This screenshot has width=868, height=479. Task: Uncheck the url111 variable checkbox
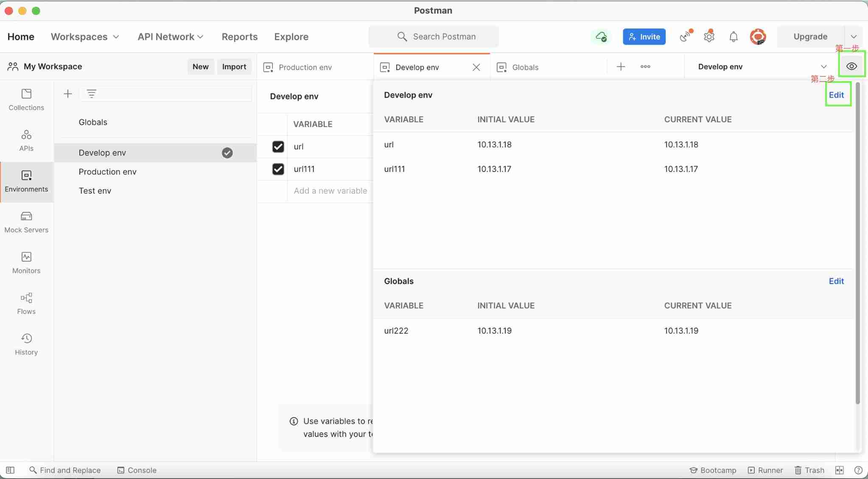tap(278, 169)
